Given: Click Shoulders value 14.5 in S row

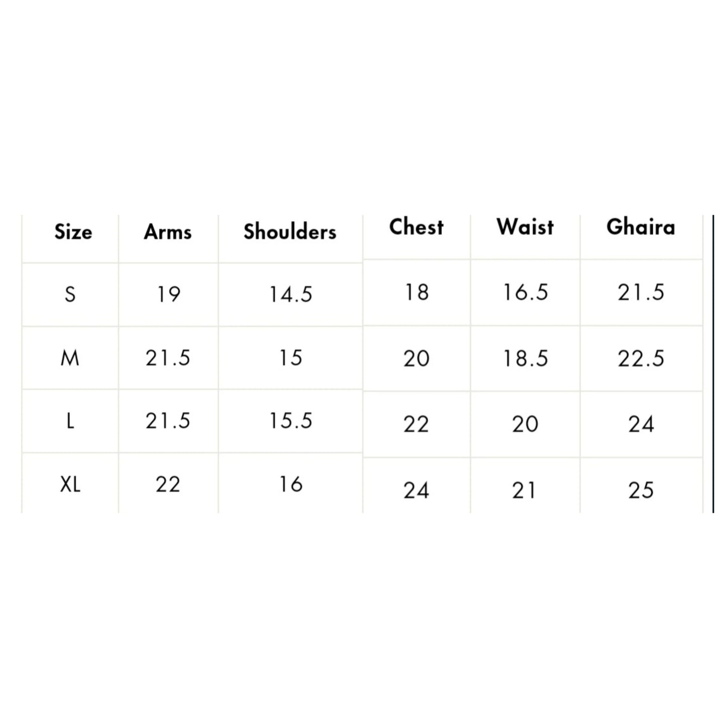Looking at the screenshot, I should (x=291, y=294).
